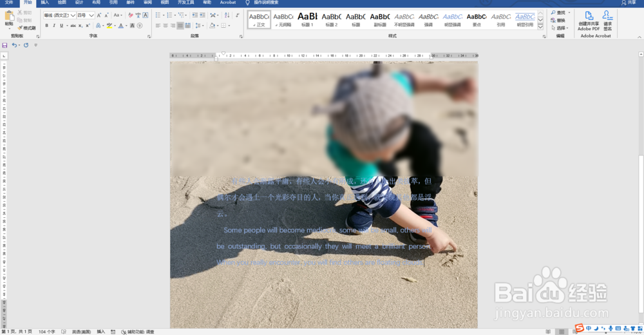Open the numbering list dropdown arrow
The image size is (644, 335).
[175, 15]
